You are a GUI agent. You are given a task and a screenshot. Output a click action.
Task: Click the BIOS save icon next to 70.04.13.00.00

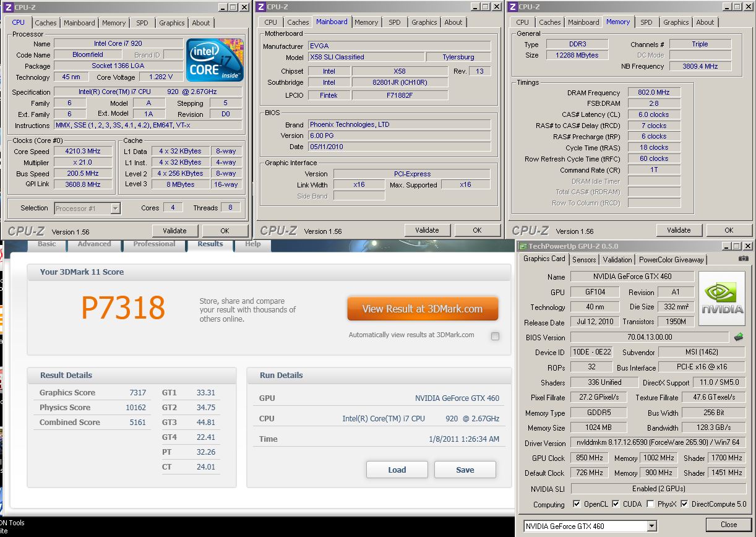[739, 337]
